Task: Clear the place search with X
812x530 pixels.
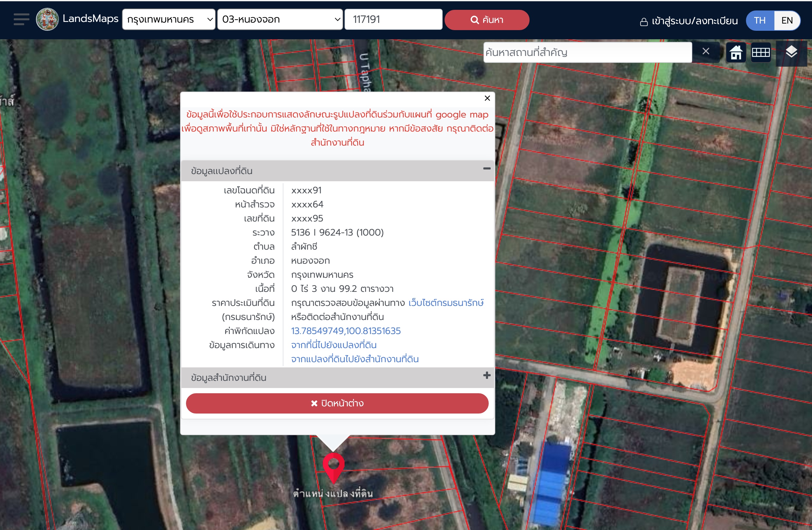Action: point(706,52)
